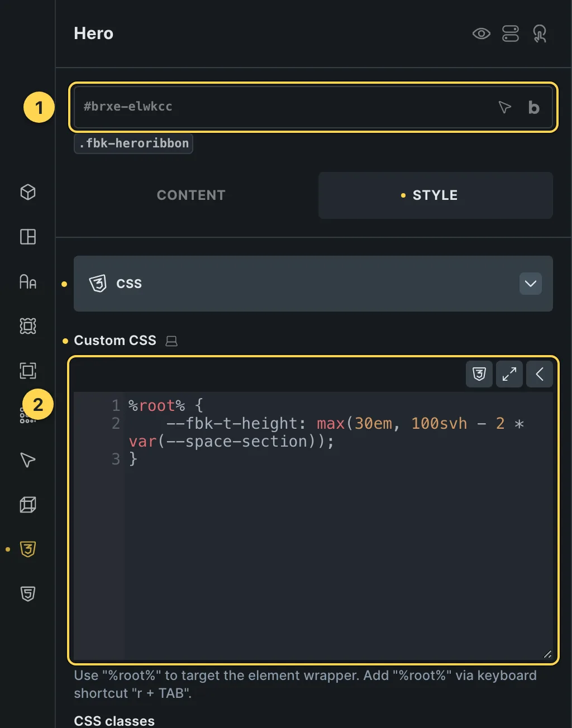Image resolution: width=572 pixels, height=728 pixels.
Task: Click inside the Custom CSS code editor
Action: pos(313,526)
